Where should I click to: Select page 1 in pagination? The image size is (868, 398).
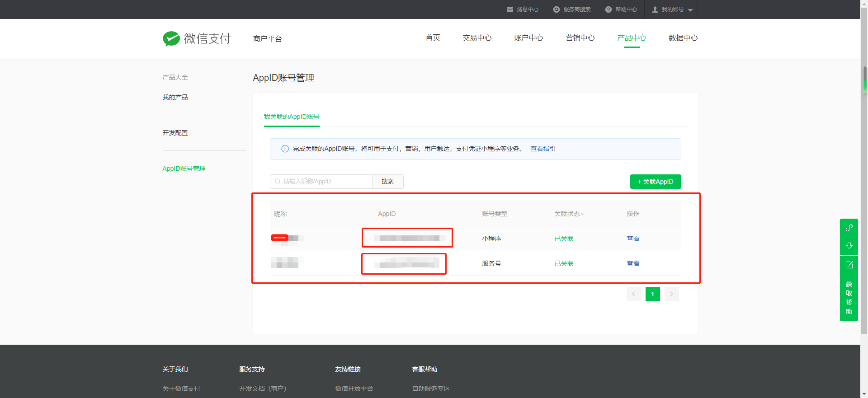point(652,294)
